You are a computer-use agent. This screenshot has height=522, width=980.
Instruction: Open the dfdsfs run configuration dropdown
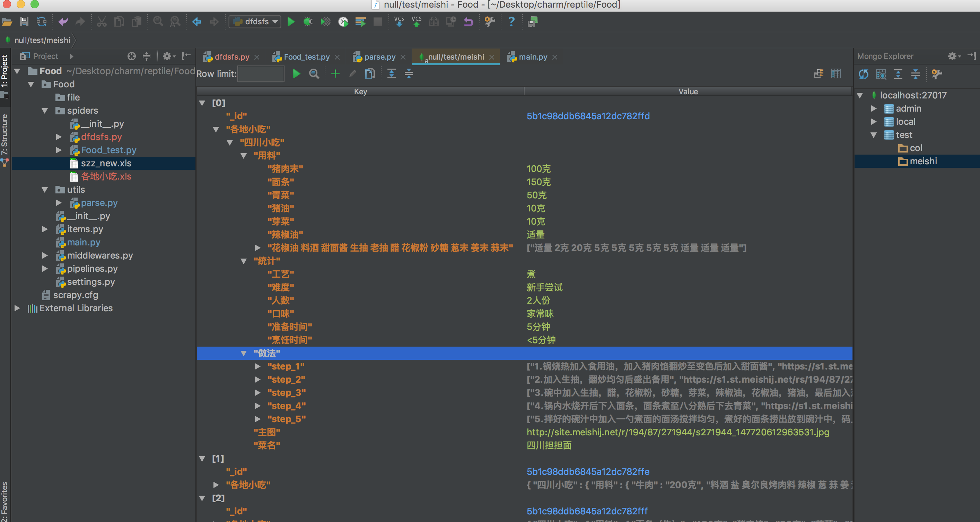tap(255, 22)
